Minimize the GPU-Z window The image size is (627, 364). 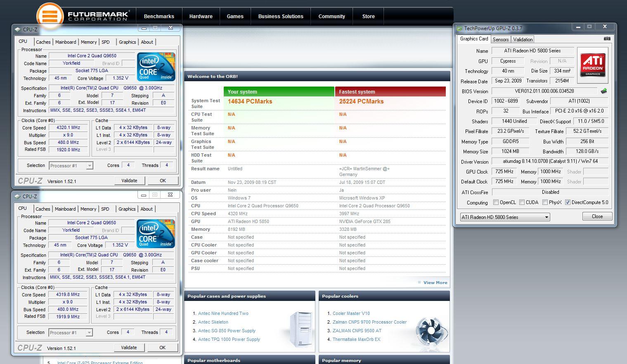[x=578, y=27]
